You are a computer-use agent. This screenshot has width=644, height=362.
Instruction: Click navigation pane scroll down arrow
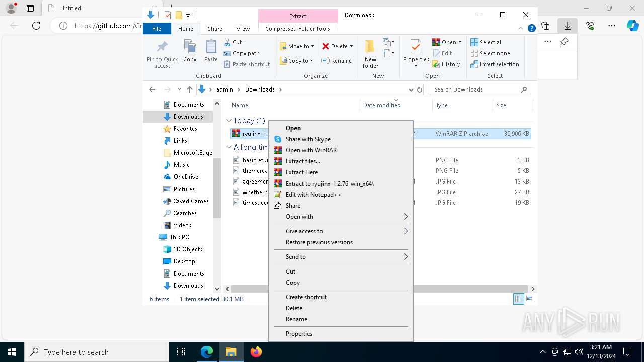point(217,289)
